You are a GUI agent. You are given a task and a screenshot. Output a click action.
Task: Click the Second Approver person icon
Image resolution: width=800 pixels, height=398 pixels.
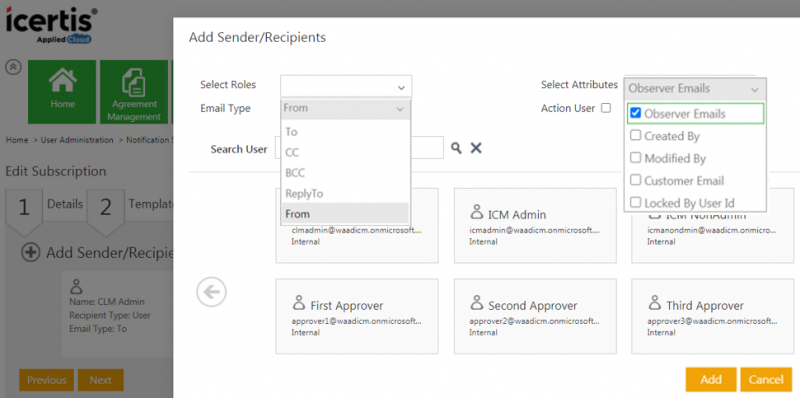coord(476,303)
